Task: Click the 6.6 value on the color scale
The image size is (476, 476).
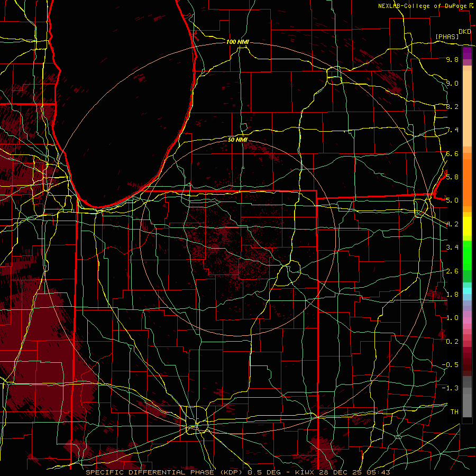Action: coord(452,153)
